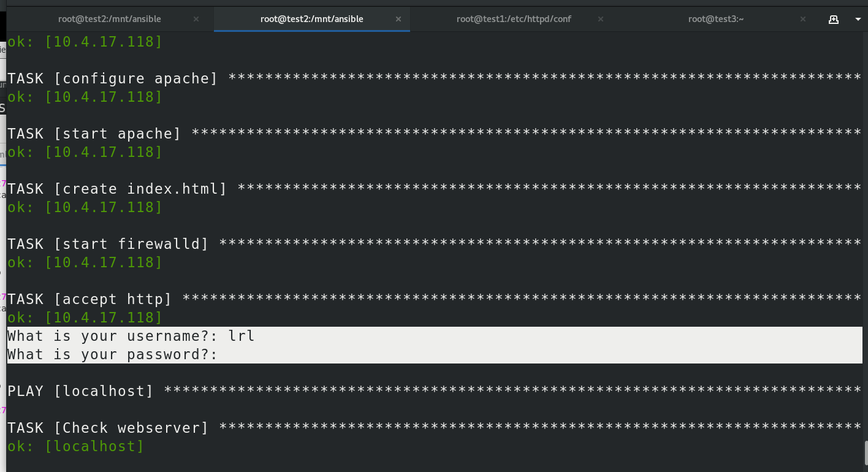Click the ok line under TASK [start firewalld]
Image resolution: width=868 pixels, height=472 pixels.
point(85,262)
